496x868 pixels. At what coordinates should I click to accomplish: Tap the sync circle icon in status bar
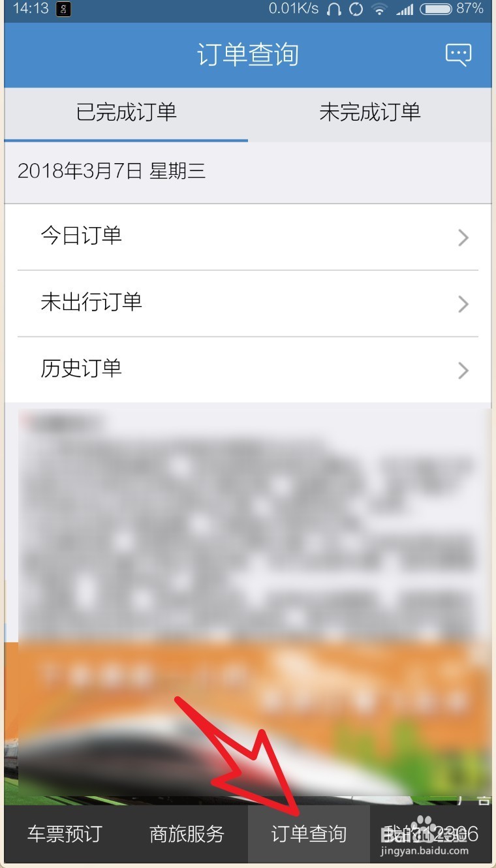356,9
